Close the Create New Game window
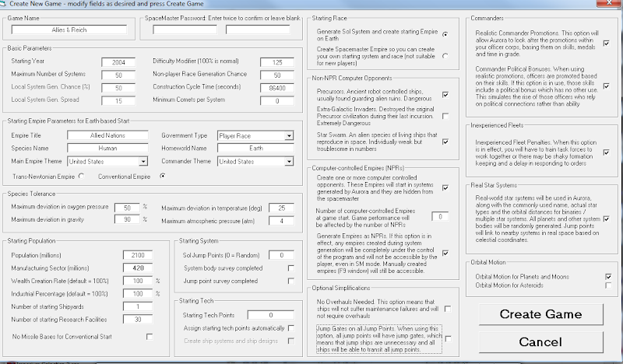Image resolution: width=623 pixels, height=364 pixels. pos(610,3)
